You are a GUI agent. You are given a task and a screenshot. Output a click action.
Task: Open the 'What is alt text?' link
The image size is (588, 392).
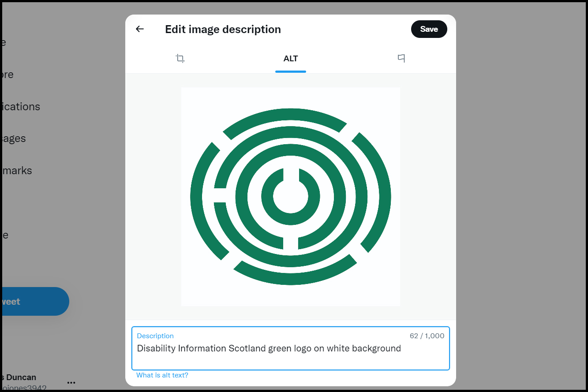162,375
